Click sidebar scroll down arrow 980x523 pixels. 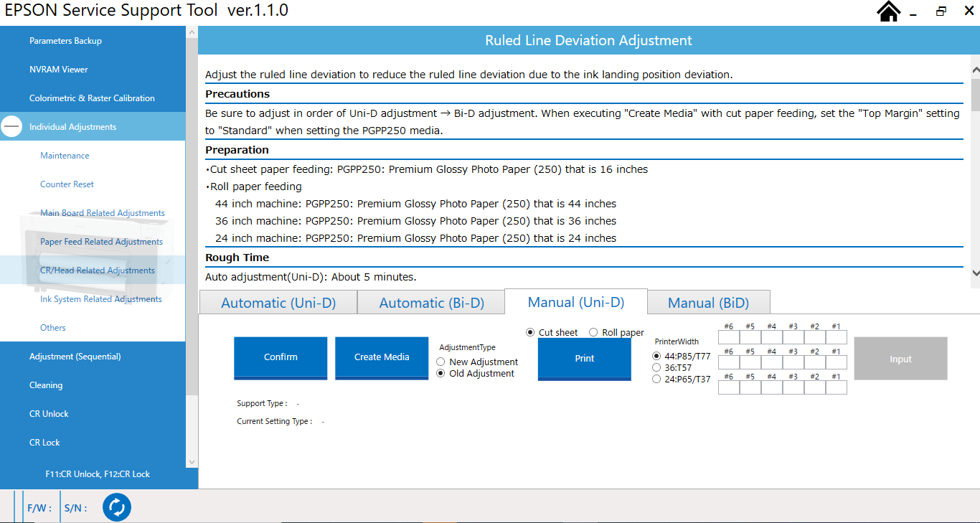(x=191, y=462)
